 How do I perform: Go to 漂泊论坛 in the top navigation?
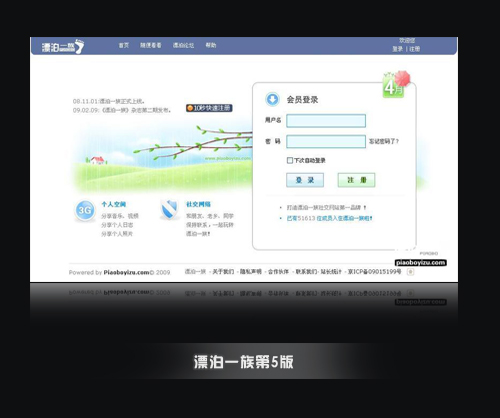click(183, 45)
